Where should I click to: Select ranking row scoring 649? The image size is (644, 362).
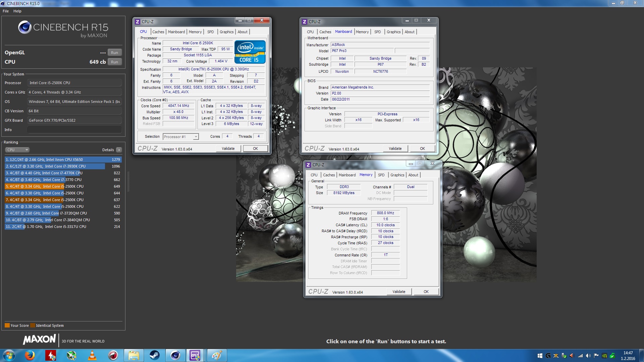63,186
